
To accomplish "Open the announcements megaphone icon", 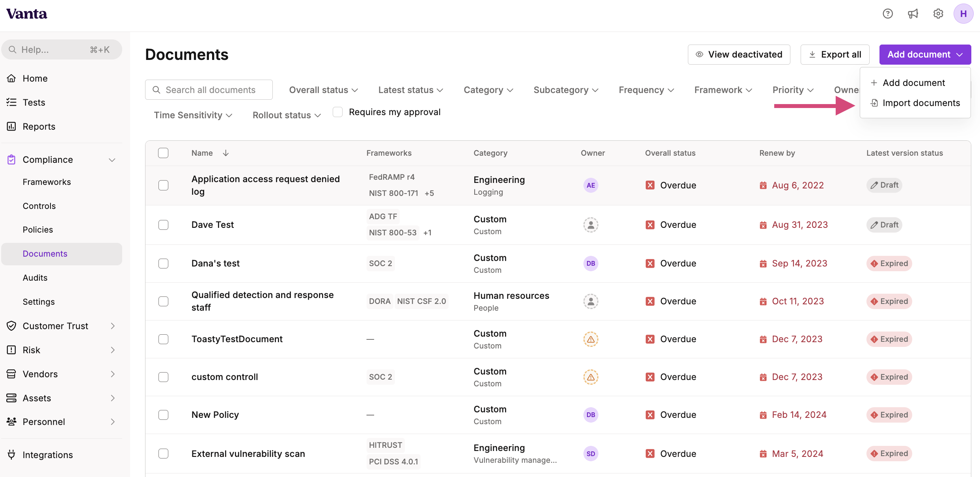I will [913, 14].
